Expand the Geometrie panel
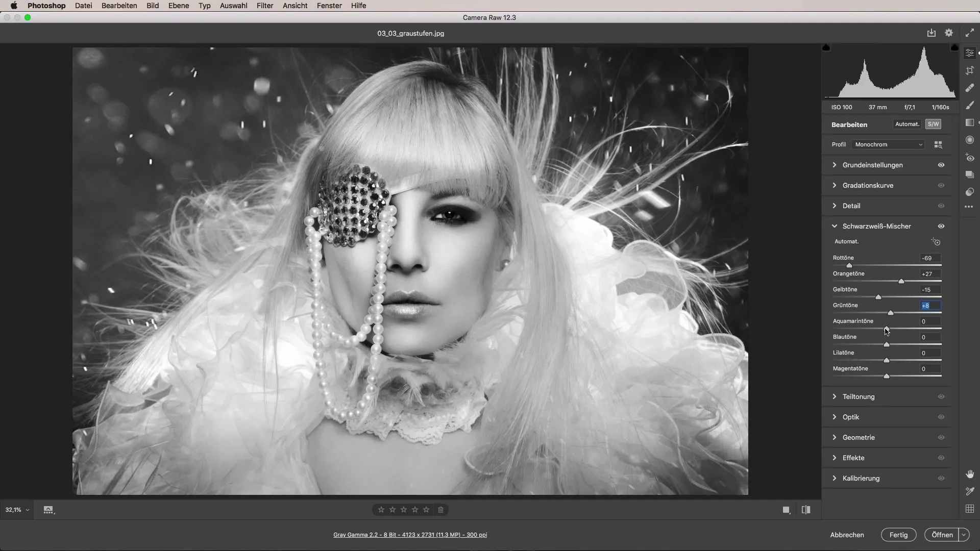980x551 pixels. (835, 437)
